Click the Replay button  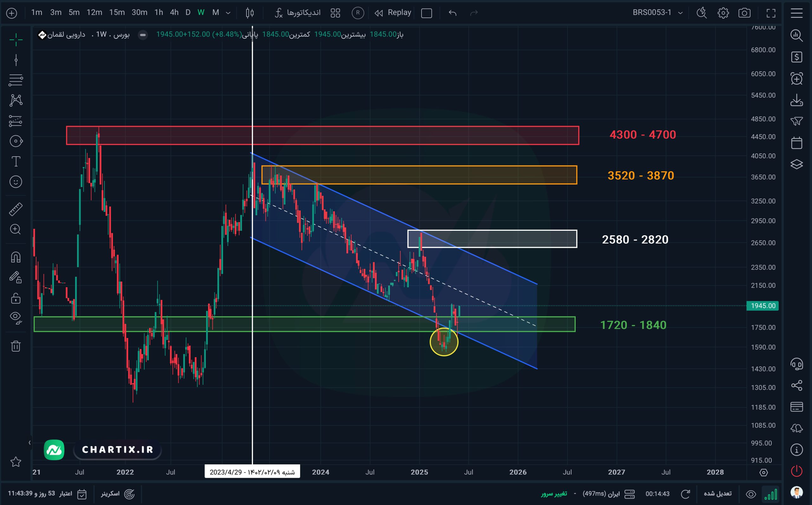(x=393, y=13)
